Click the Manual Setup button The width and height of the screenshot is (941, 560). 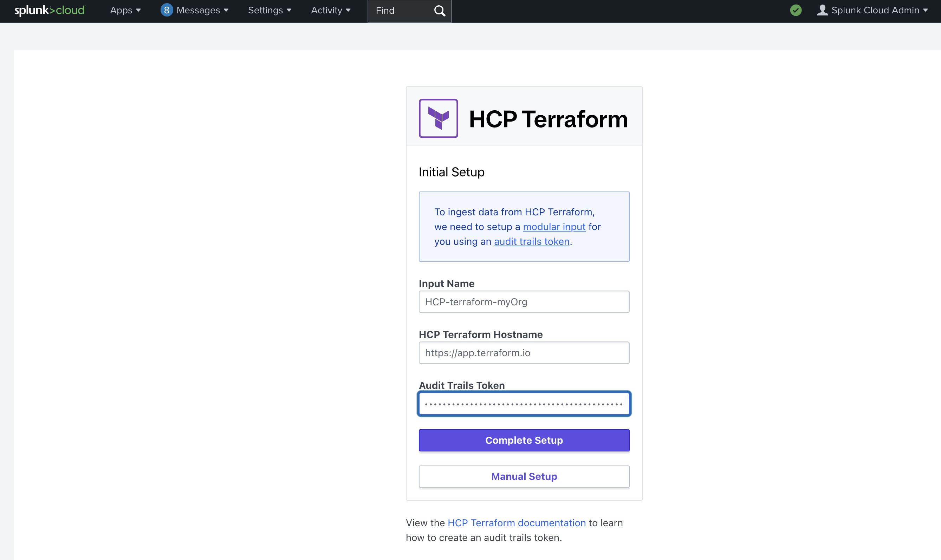click(524, 476)
